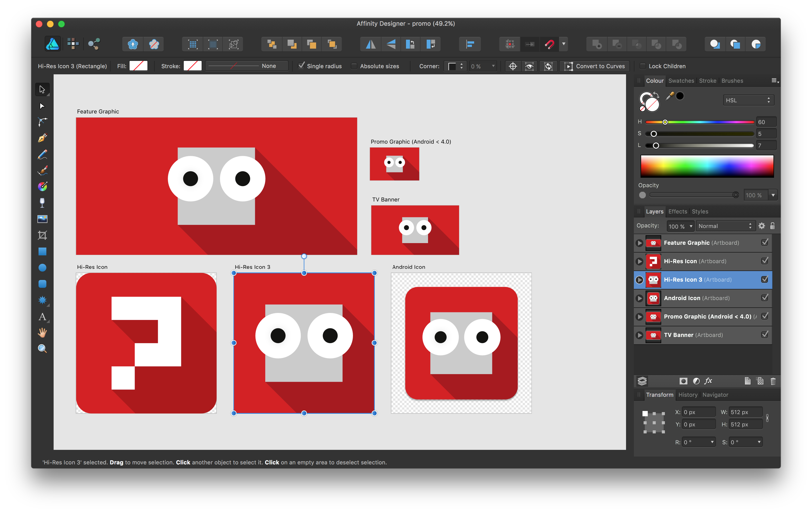Viewport: 812px width, 513px height.
Task: Switch to the Swatches tab
Action: 681,81
